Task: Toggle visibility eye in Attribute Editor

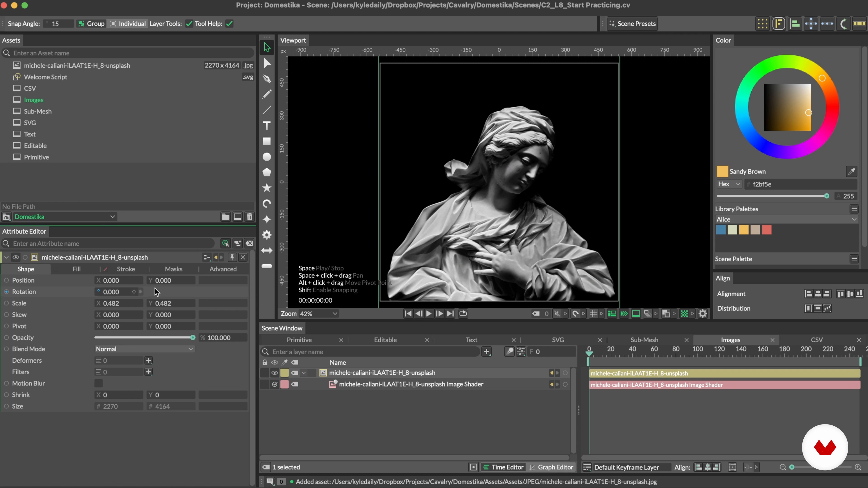Action: [x=16, y=257]
